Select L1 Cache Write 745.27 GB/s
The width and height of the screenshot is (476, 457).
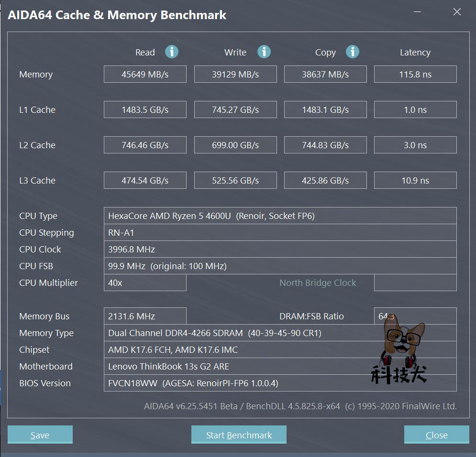click(x=235, y=109)
